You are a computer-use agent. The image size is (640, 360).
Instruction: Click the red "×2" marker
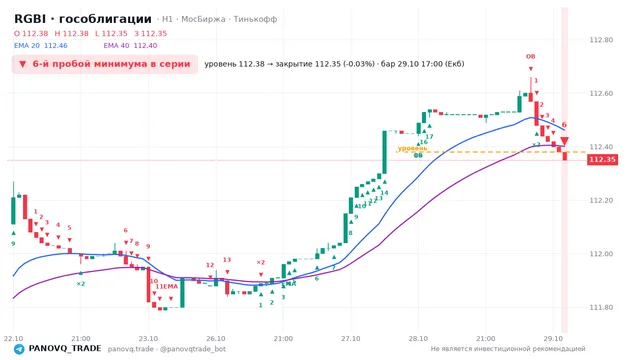pos(260,262)
